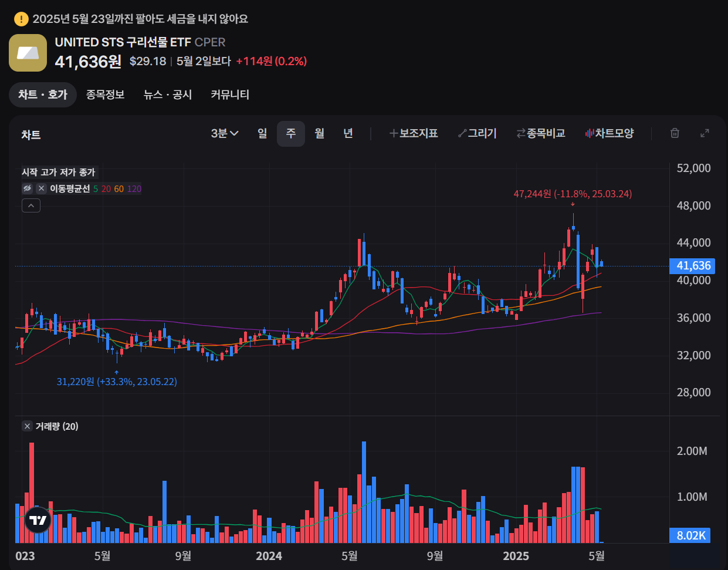Select the 월 monthly chart interval
The width and height of the screenshot is (728, 570).
(x=320, y=133)
